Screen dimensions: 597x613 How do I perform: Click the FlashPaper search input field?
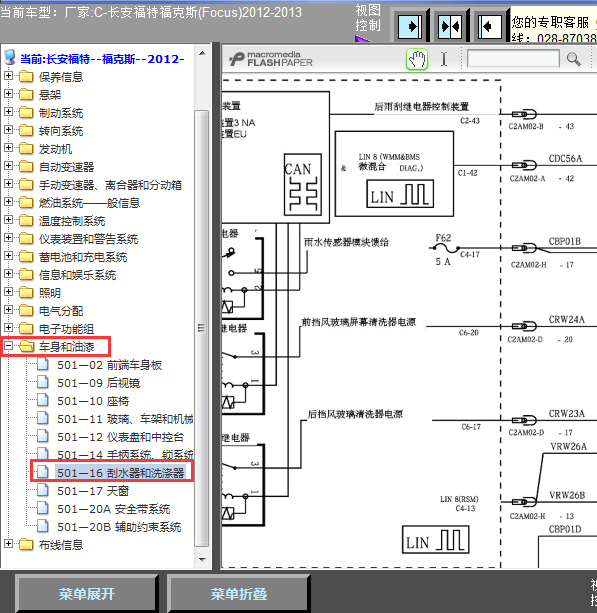513,59
